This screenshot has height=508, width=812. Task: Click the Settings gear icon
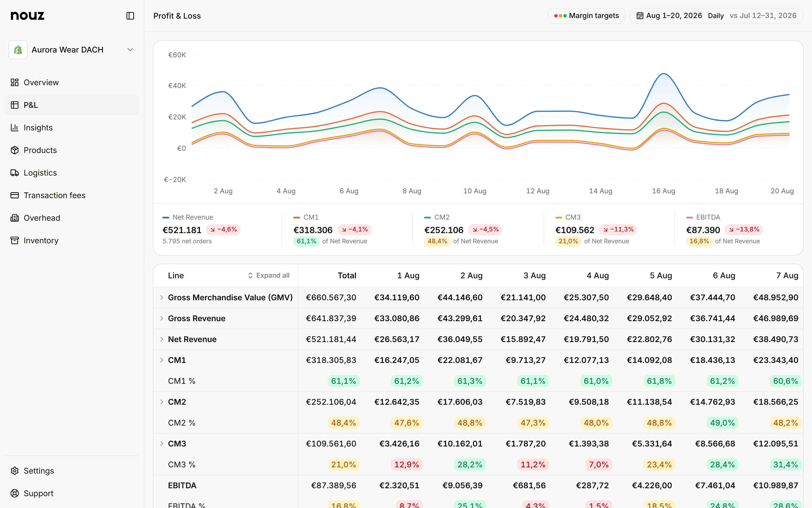coord(14,471)
